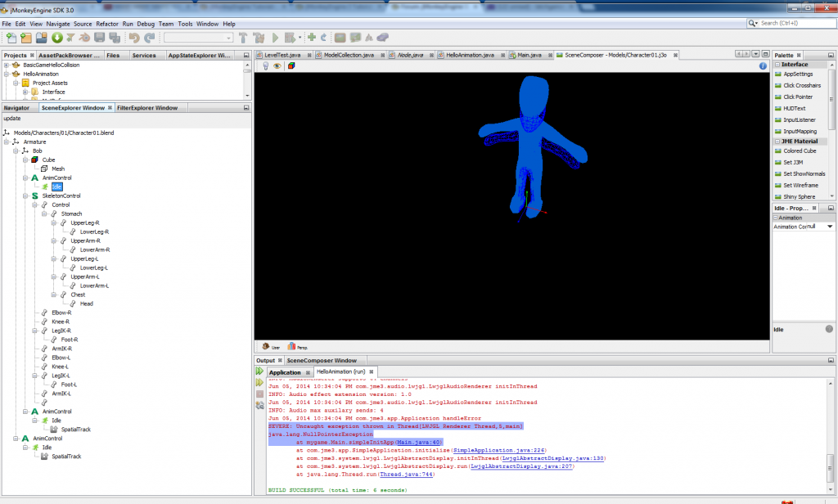The image size is (838, 504).
Task: Select the Mesh node under Cube
Action: [x=58, y=169]
